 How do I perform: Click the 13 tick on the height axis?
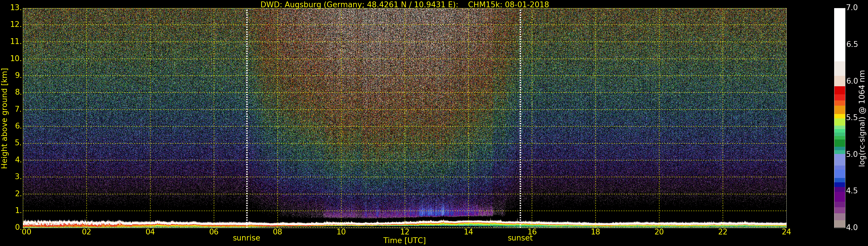pos(15,8)
